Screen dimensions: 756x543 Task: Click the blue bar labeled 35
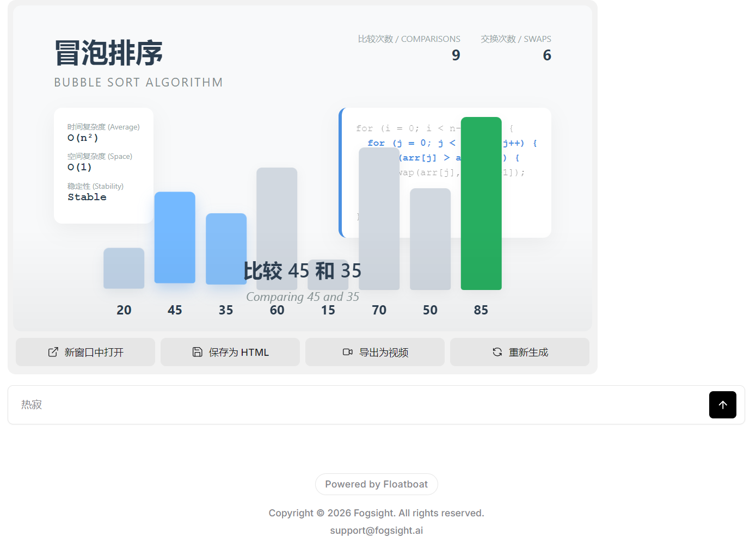pos(226,249)
